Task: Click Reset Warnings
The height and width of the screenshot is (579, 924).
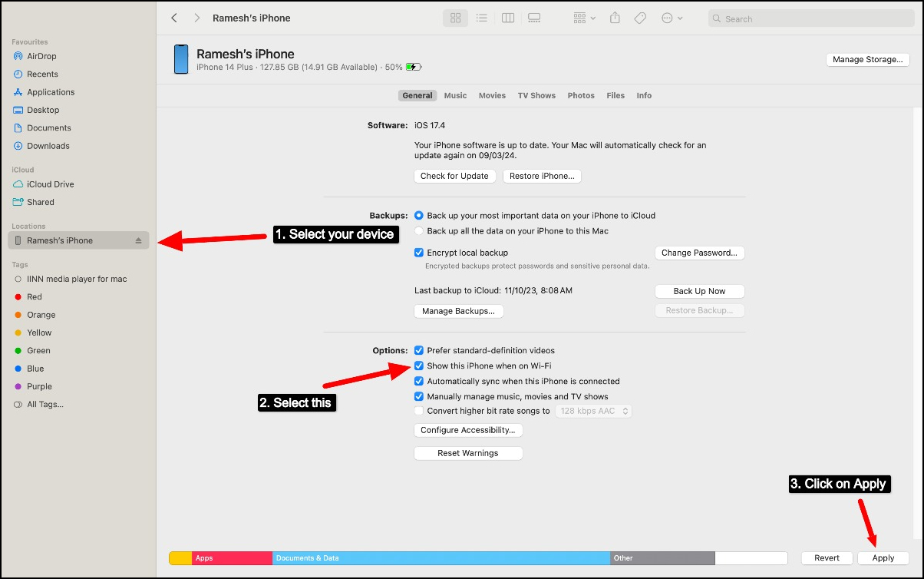Action: coord(468,453)
